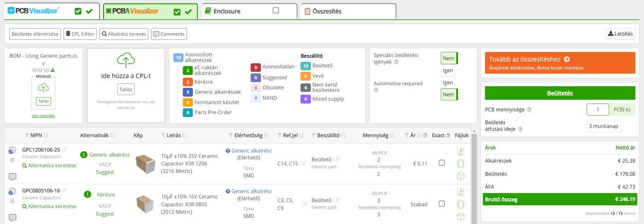Download the BOM file via green arrow icon

pyautogui.click(x=52, y=70)
